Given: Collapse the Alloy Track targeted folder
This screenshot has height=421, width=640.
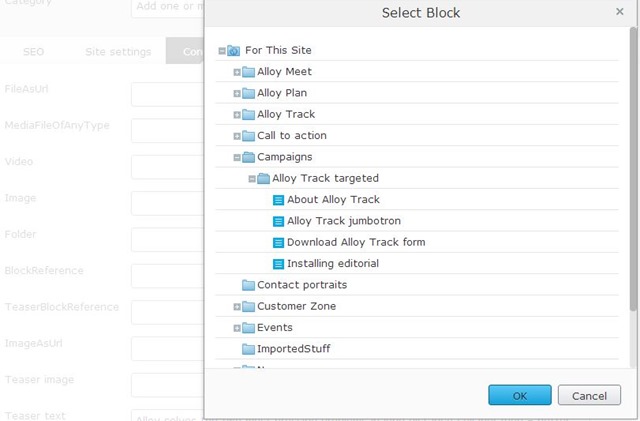Looking at the screenshot, I should pos(252,179).
